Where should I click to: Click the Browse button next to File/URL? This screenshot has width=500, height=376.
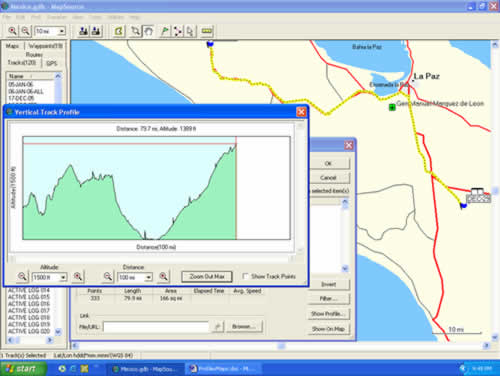pyautogui.click(x=244, y=327)
